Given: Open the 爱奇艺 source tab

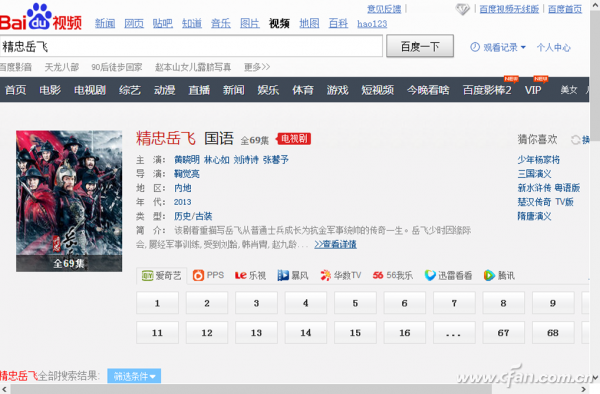Looking at the screenshot, I should point(161,275).
